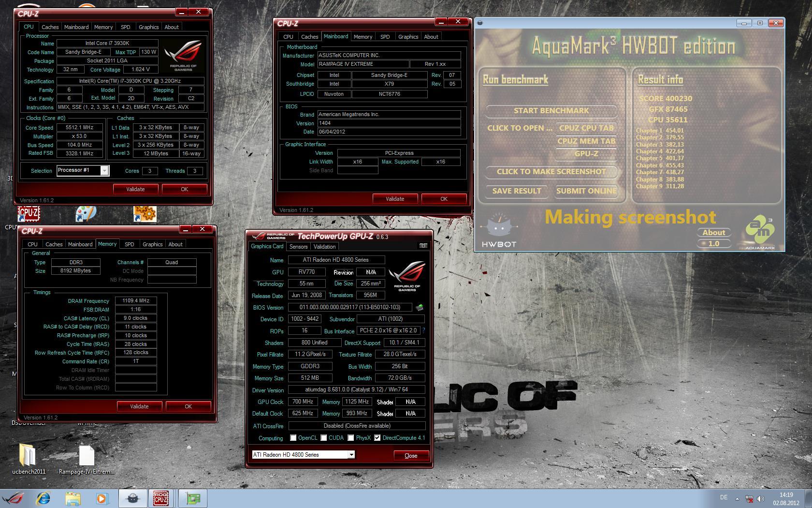Open ucbench2011 folder on desktop
Screen dimensions: 812x508
(29, 459)
